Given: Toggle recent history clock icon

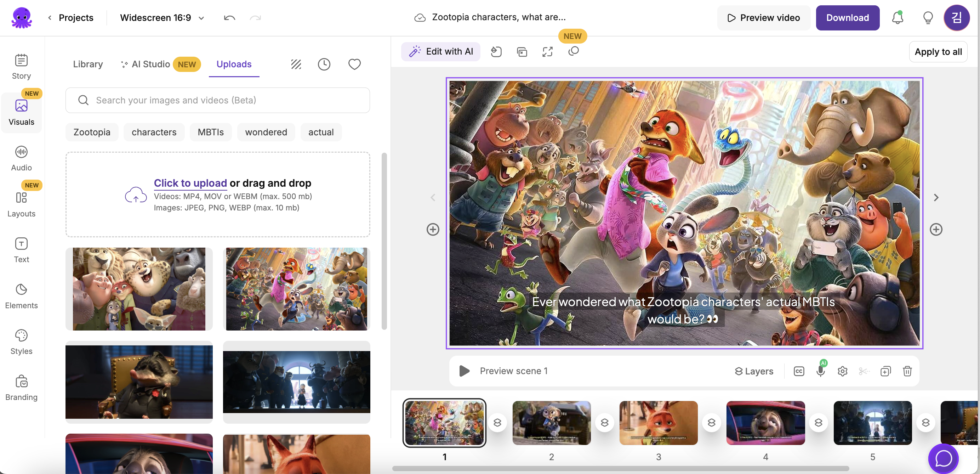Looking at the screenshot, I should coord(324,64).
